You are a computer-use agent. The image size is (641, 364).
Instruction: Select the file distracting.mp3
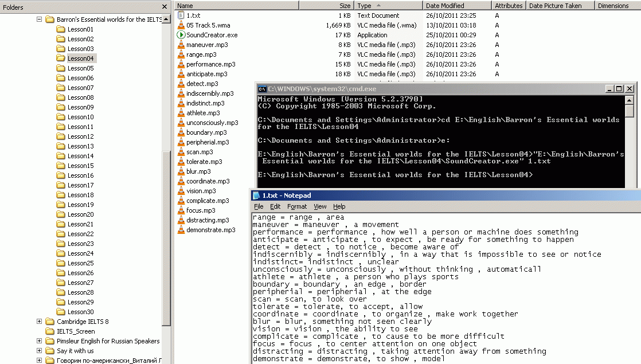[x=208, y=220]
